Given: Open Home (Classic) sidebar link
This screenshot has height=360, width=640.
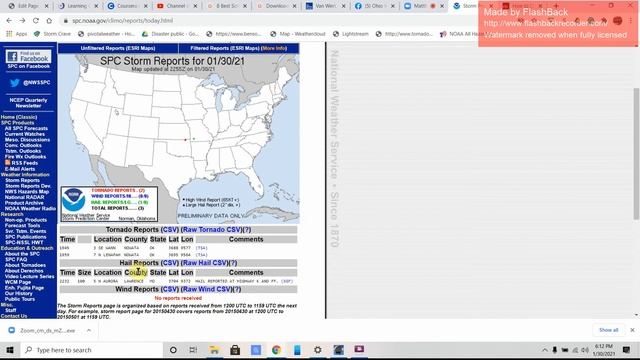Looking at the screenshot, I should click(19, 117).
